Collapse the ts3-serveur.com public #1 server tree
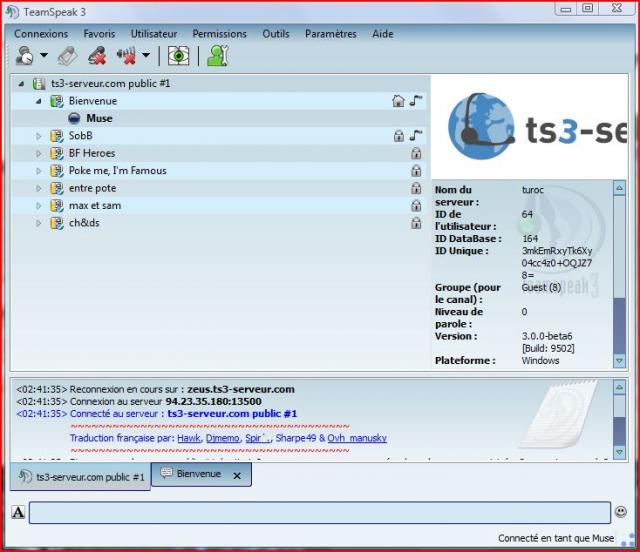The image size is (640, 552). point(21,84)
